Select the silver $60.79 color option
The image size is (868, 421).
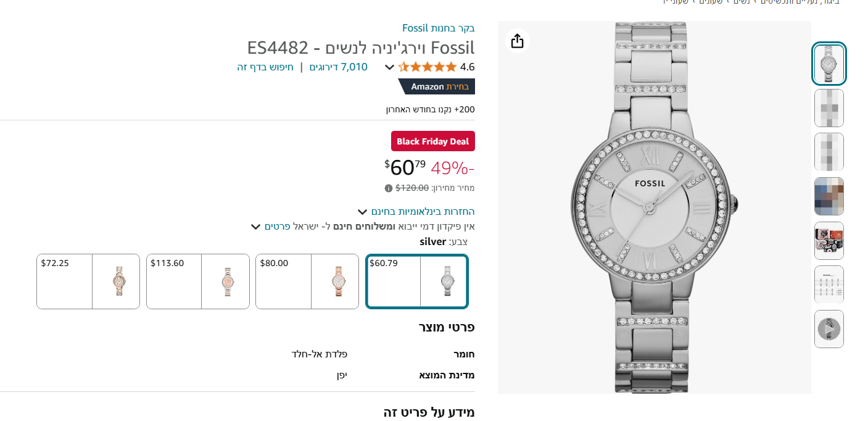click(416, 281)
